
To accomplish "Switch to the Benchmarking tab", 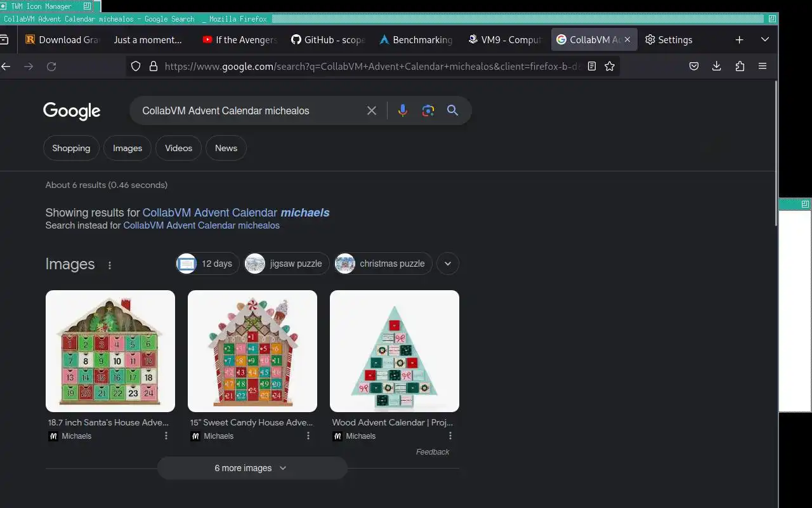I will 416,39.
